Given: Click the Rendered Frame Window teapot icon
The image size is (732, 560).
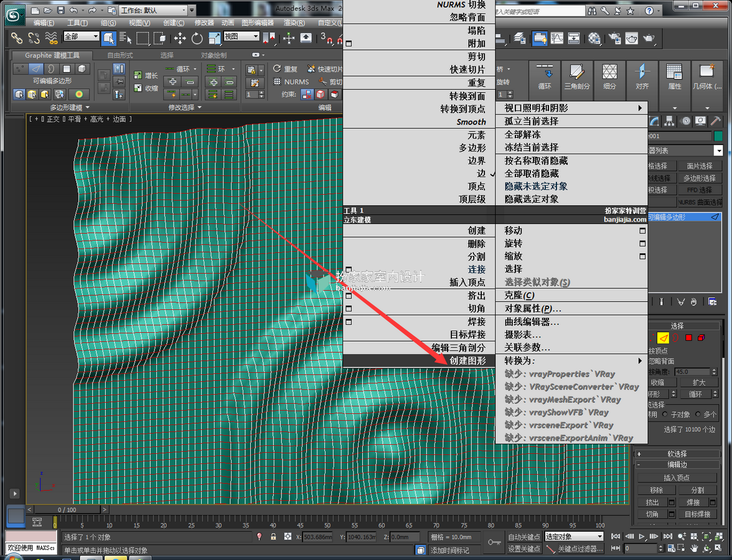Looking at the screenshot, I should click(x=632, y=38).
